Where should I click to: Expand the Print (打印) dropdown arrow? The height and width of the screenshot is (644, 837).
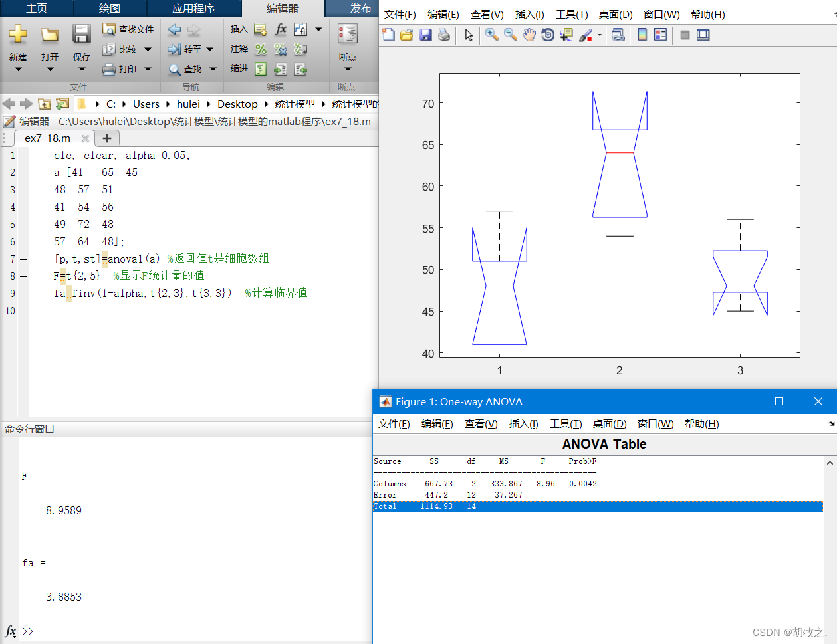pos(148,69)
